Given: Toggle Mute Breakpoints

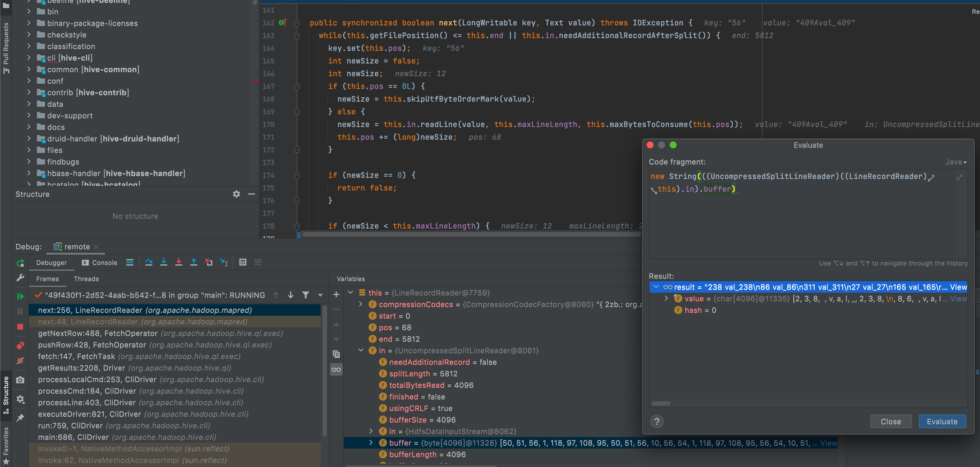Looking at the screenshot, I should pos(20,360).
